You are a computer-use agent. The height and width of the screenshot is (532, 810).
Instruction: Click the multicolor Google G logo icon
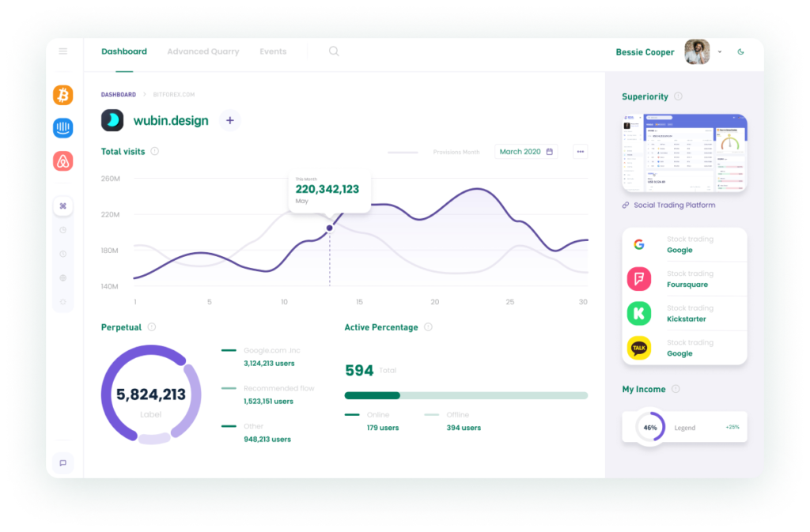pos(639,244)
